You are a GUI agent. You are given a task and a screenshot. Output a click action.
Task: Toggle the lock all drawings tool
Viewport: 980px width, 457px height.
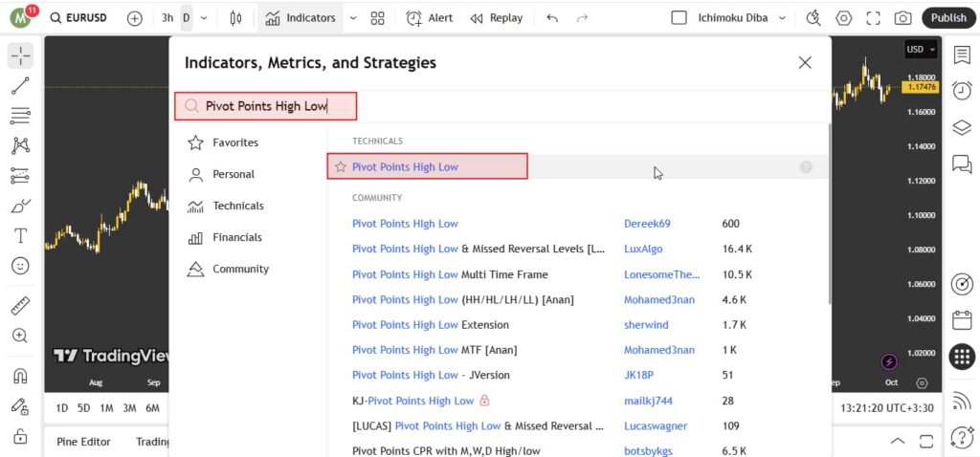[x=20, y=437]
